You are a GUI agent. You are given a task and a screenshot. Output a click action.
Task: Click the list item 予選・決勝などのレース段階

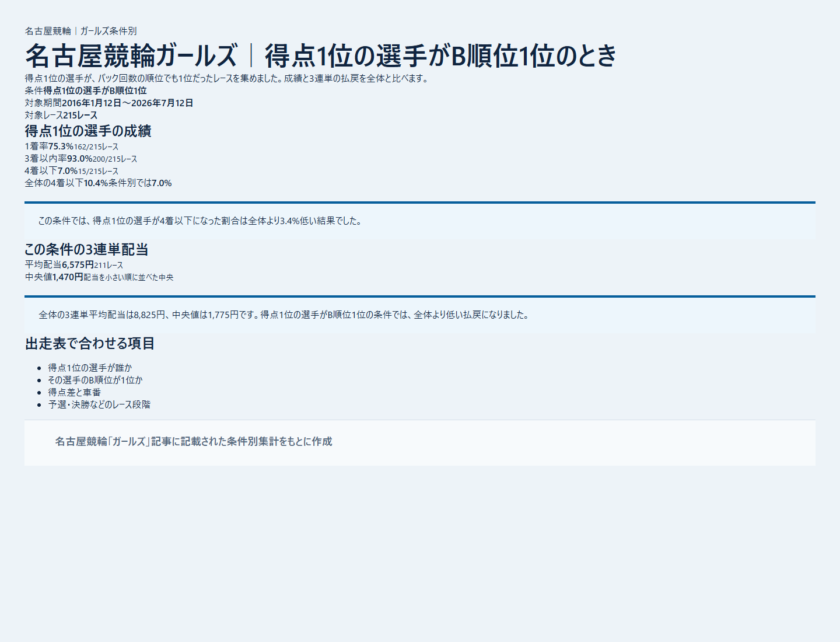coord(99,404)
